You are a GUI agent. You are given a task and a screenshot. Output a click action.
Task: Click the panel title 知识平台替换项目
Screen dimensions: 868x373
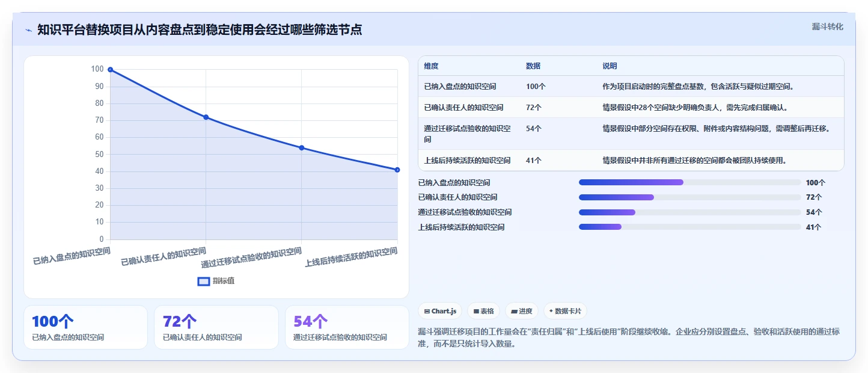200,29
